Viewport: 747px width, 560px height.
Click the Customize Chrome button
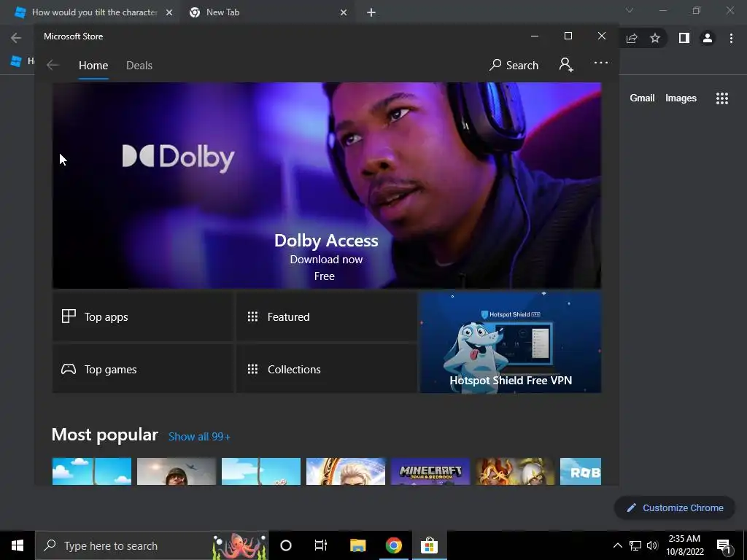pyautogui.click(x=676, y=507)
